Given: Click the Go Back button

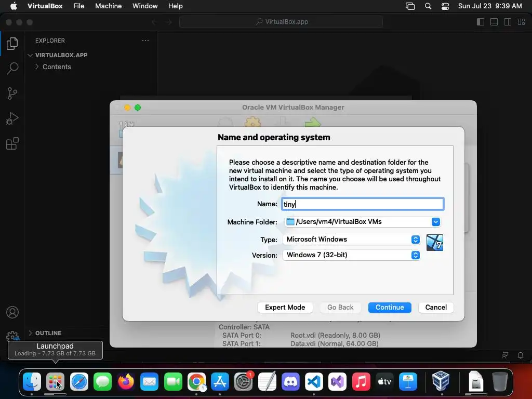Looking at the screenshot, I should pyautogui.click(x=340, y=308).
